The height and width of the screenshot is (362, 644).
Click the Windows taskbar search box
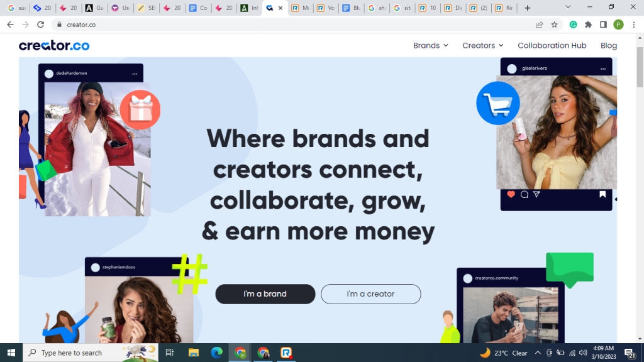coord(91,353)
